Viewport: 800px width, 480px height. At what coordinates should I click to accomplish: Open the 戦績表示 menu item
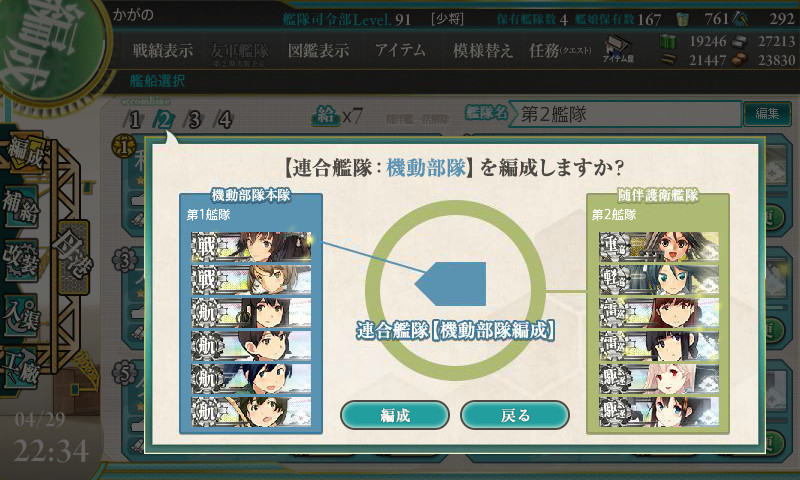[163, 50]
